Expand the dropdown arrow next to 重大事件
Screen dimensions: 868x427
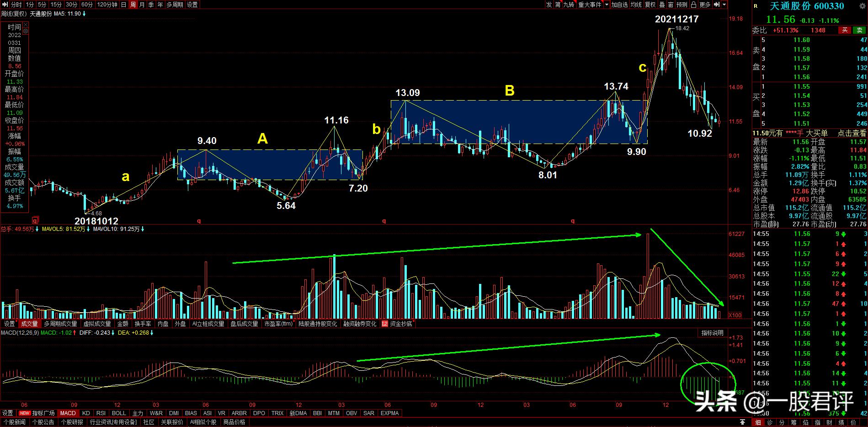tap(607, 5)
